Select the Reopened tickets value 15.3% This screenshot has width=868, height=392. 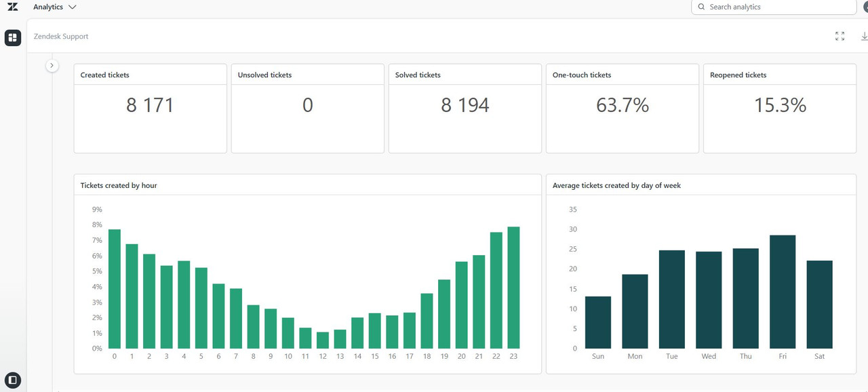tap(780, 105)
